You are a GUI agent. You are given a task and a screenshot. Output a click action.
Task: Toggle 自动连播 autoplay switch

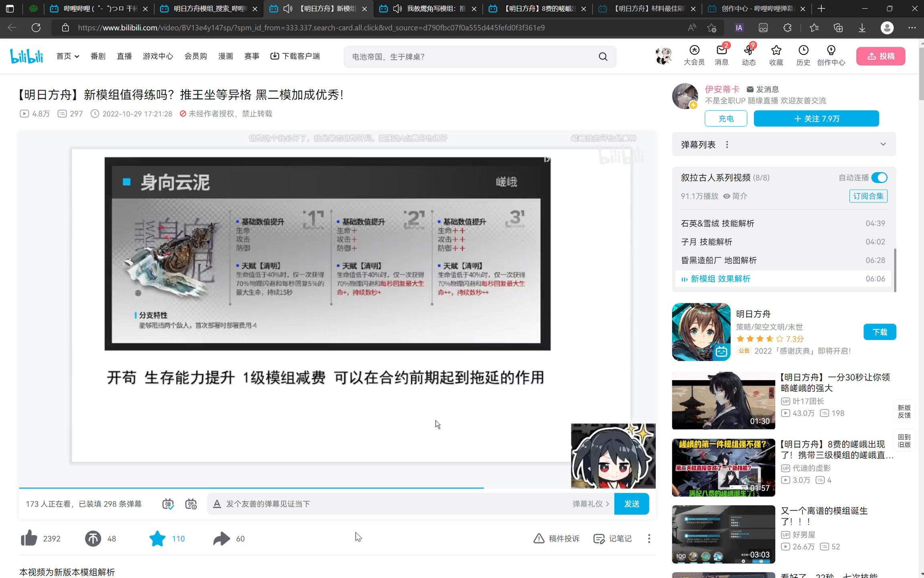click(x=879, y=177)
